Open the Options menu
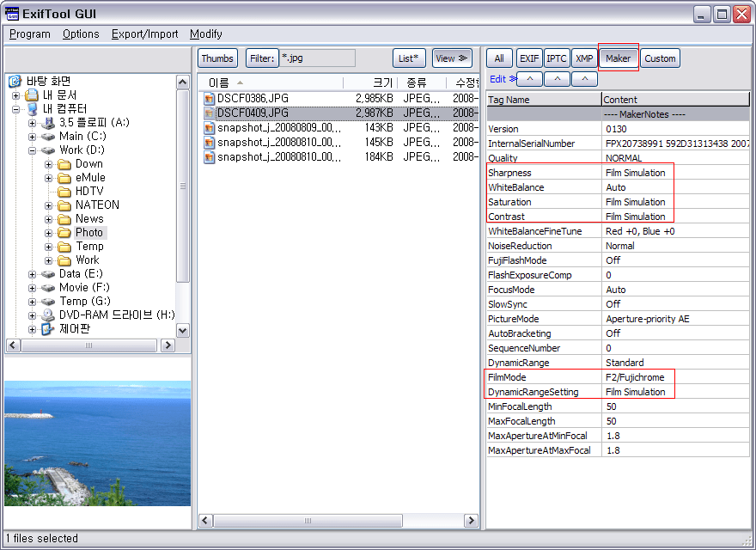This screenshot has height=550, width=756. click(x=81, y=34)
